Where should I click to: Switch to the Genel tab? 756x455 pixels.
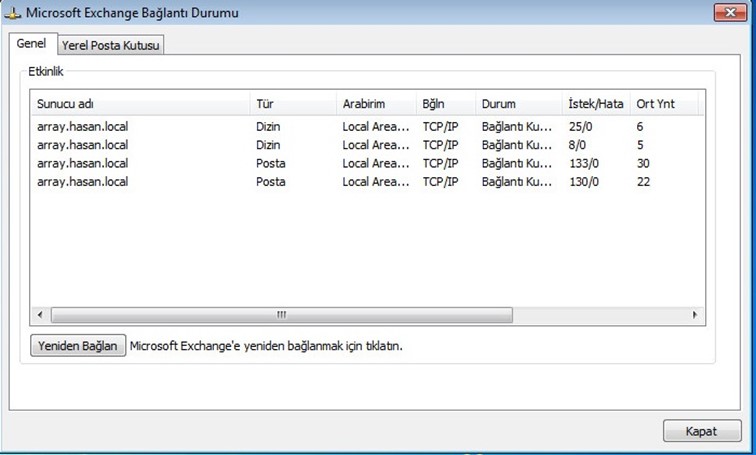31,43
